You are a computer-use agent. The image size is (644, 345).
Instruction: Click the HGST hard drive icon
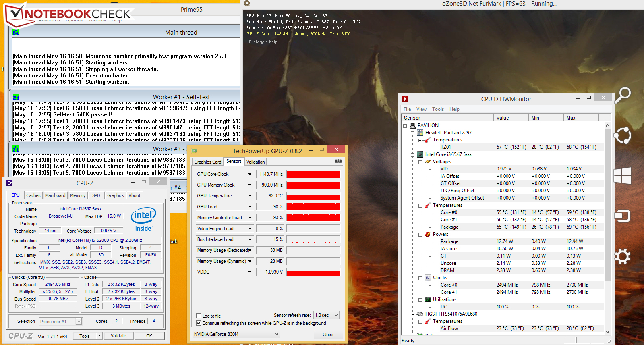pos(420,314)
